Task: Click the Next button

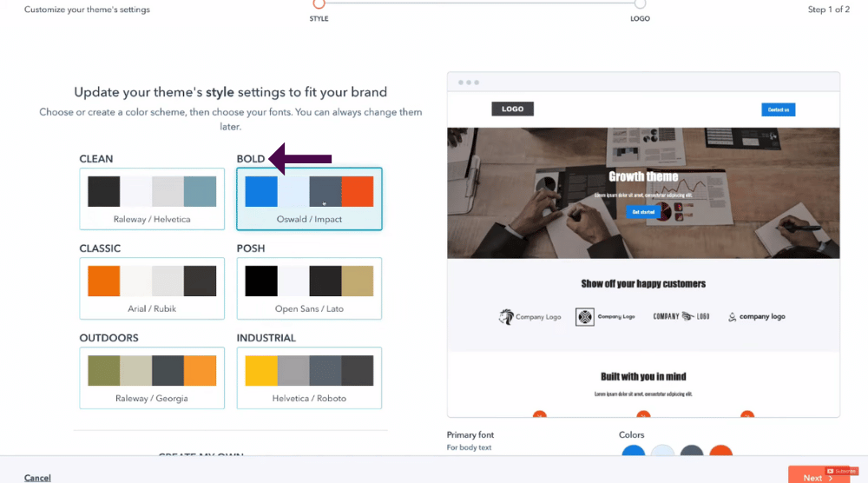Action: click(x=819, y=475)
